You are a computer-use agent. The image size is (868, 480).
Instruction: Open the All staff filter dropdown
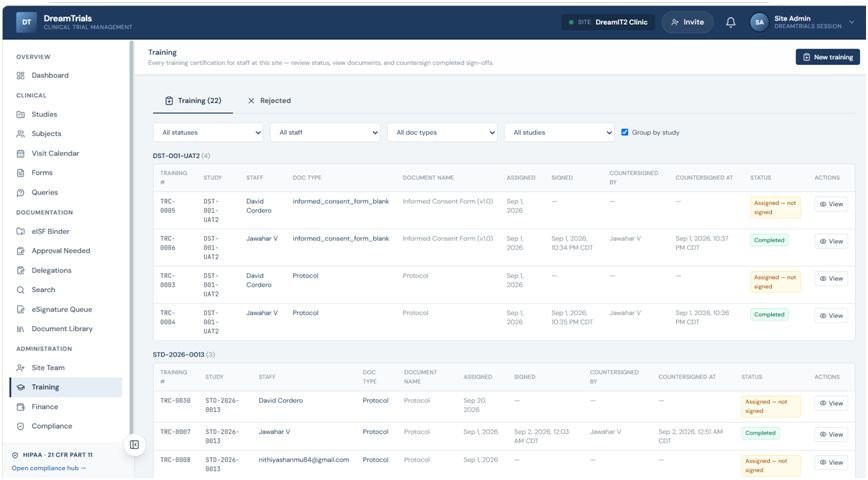(326, 133)
